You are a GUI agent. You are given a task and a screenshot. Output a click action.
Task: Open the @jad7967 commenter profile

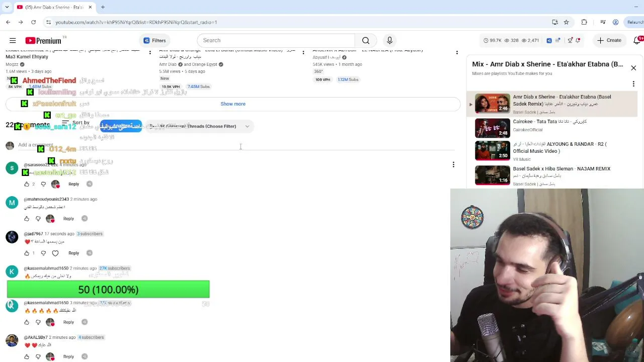coord(33,234)
